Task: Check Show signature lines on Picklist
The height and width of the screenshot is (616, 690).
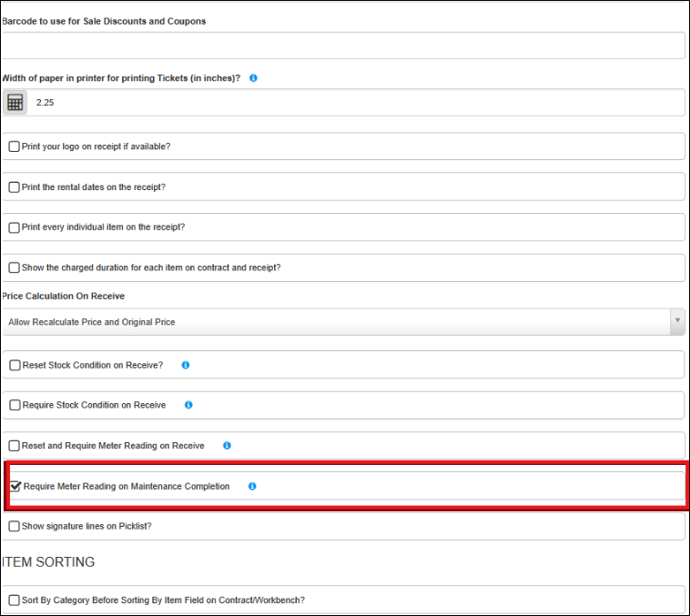Action: click(x=15, y=526)
